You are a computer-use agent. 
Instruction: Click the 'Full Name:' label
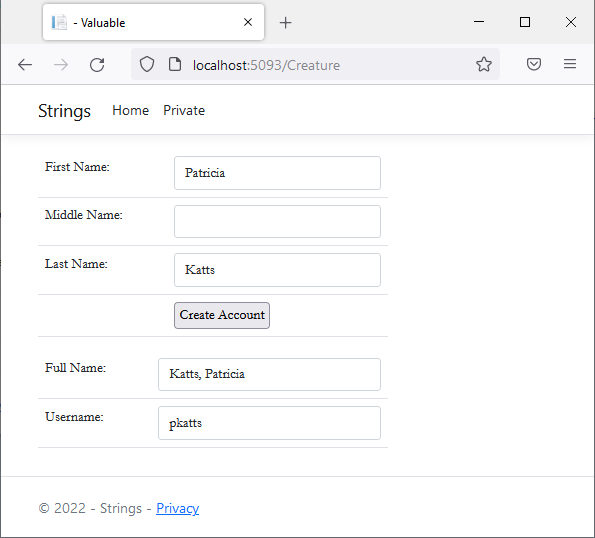tap(75, 368)
